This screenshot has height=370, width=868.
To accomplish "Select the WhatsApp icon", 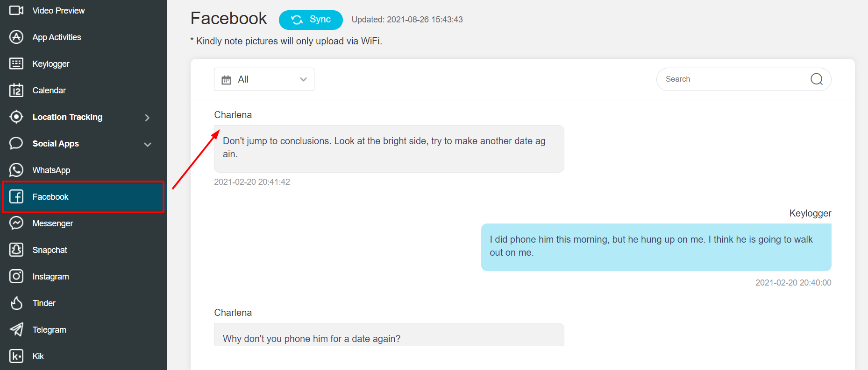I will [16, 170].
